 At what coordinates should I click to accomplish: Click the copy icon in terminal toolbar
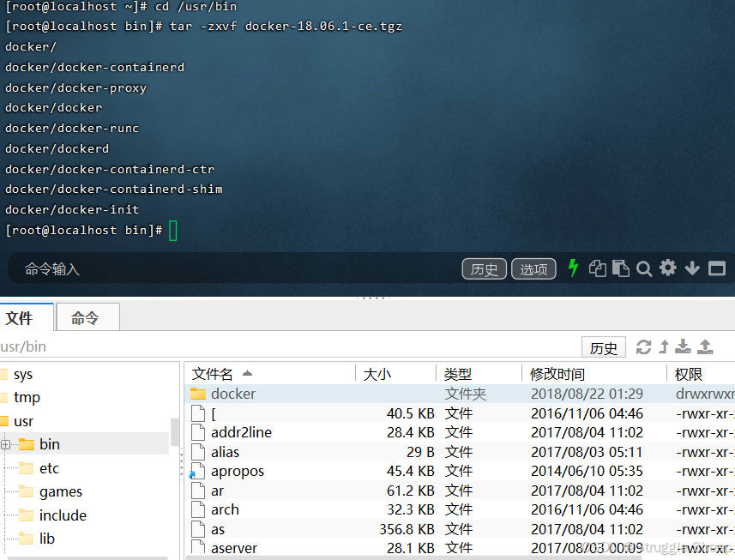tap(598, 268)
